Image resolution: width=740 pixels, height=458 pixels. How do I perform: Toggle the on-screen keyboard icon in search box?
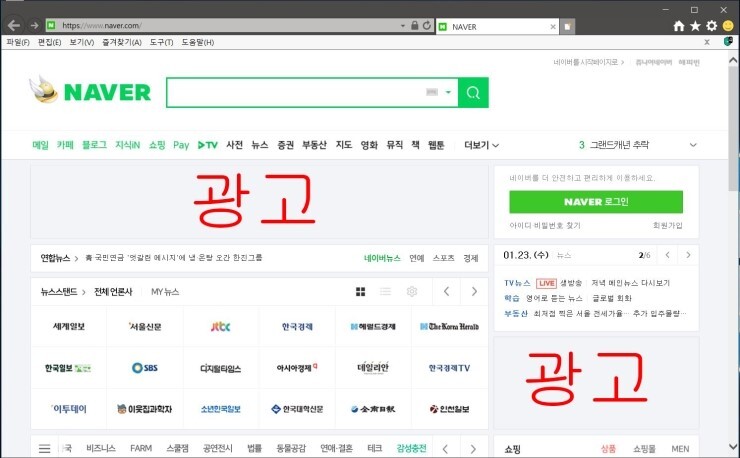coord(432,92)
